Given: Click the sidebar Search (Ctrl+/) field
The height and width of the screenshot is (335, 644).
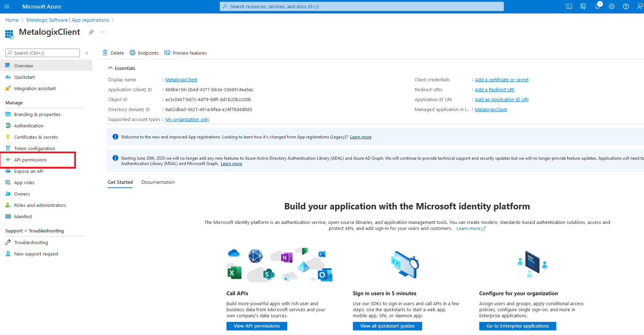Looking at the screenshot, I should 43,53.
